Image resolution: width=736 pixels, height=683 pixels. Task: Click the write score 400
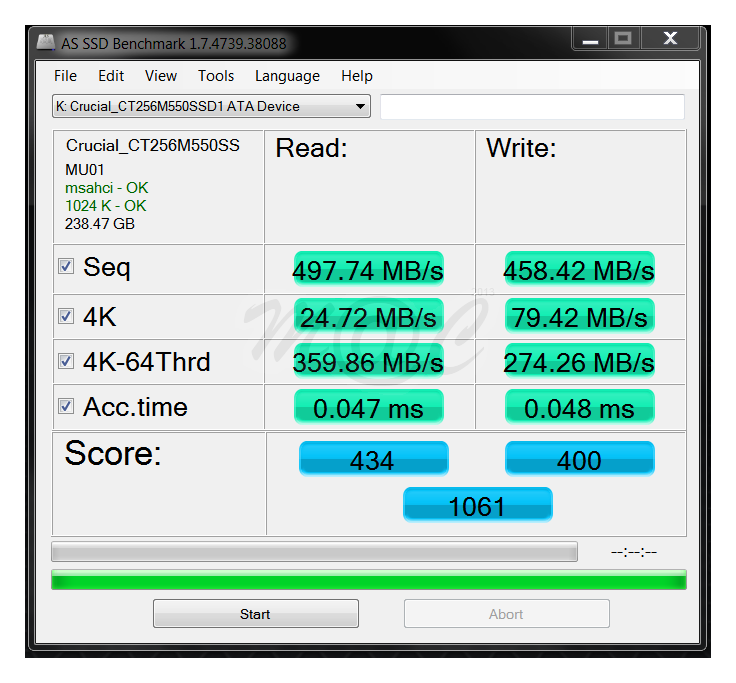(580, 459)
